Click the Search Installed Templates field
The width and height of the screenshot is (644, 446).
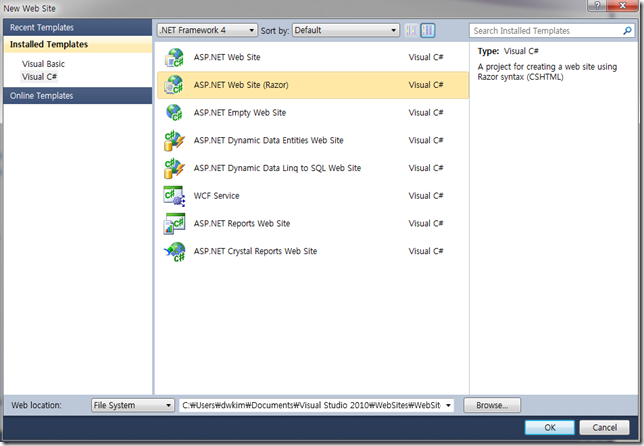tap(550, 31)
